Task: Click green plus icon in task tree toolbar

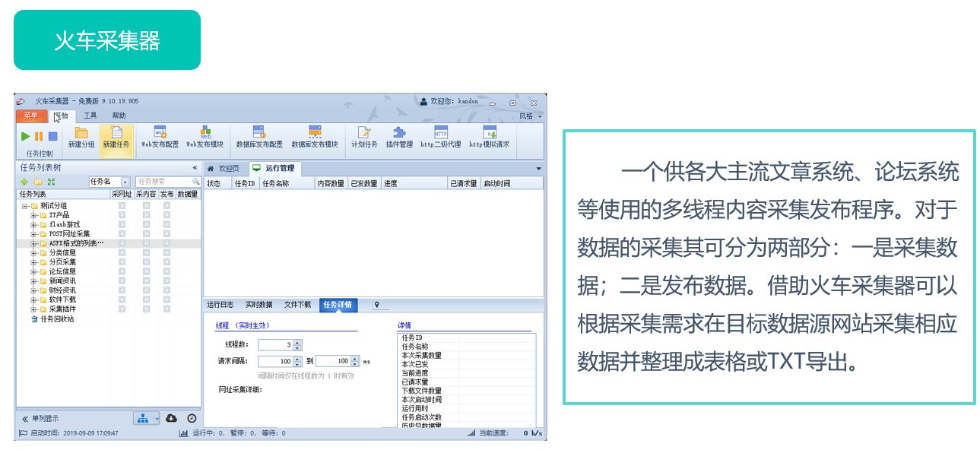Action: point(24,182)
